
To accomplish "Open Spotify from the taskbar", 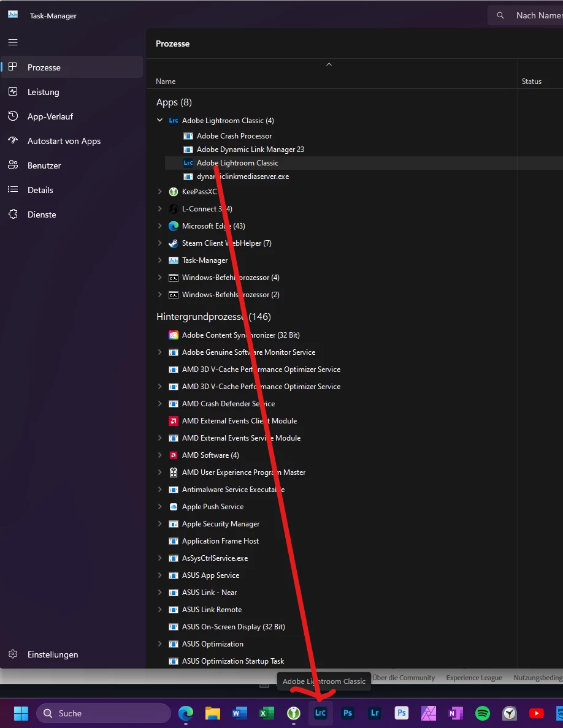I will (x=483, y=713).
